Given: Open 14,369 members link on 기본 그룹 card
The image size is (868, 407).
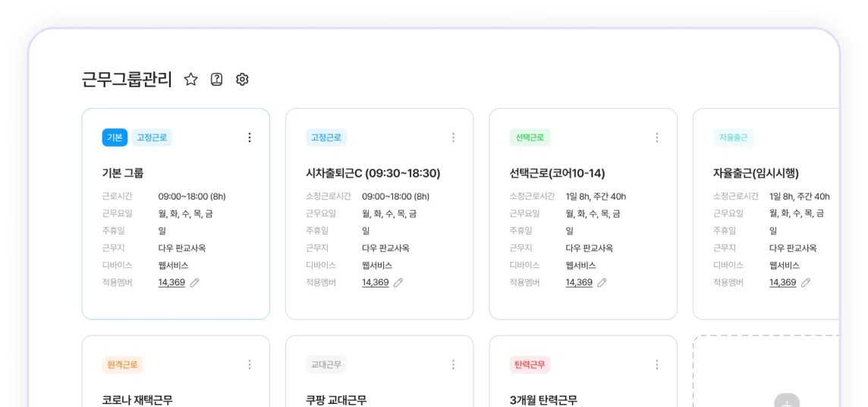Looking at the screenshot, I should click(x=171, y=282).
